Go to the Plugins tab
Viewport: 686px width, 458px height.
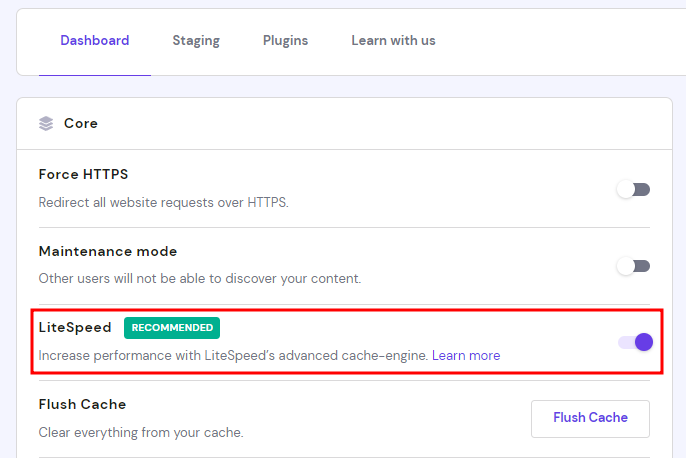(285, 41)
